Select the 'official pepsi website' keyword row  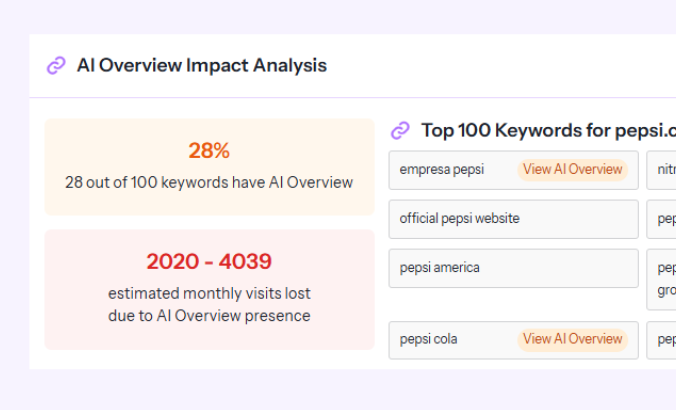pyautogui.click(x=513, y=219)
